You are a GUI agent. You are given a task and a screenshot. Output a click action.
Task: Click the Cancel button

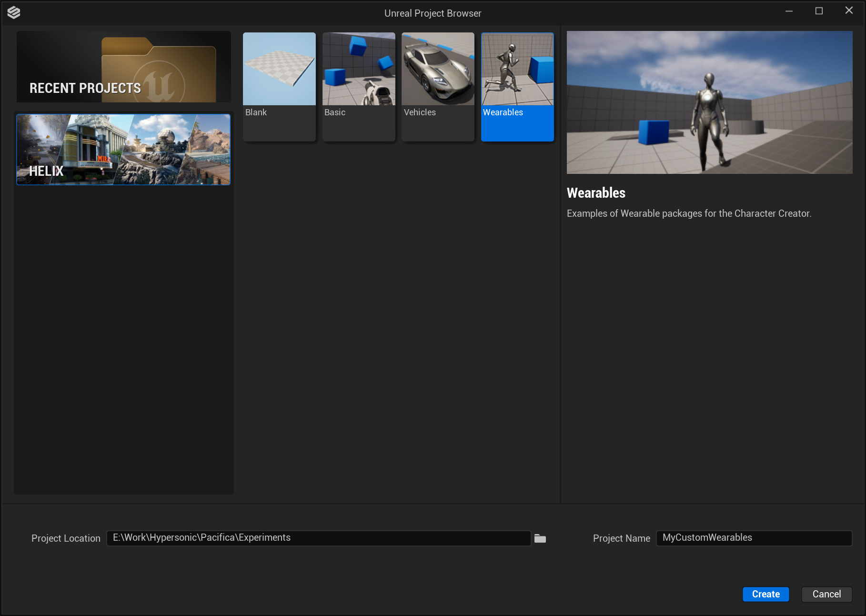click(826, 594)
